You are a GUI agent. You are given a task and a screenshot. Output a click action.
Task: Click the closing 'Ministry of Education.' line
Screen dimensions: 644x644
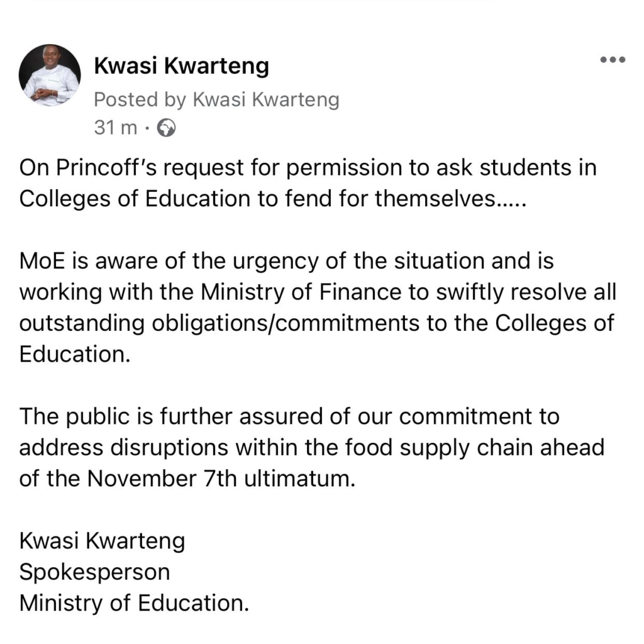tap(135, 603)
